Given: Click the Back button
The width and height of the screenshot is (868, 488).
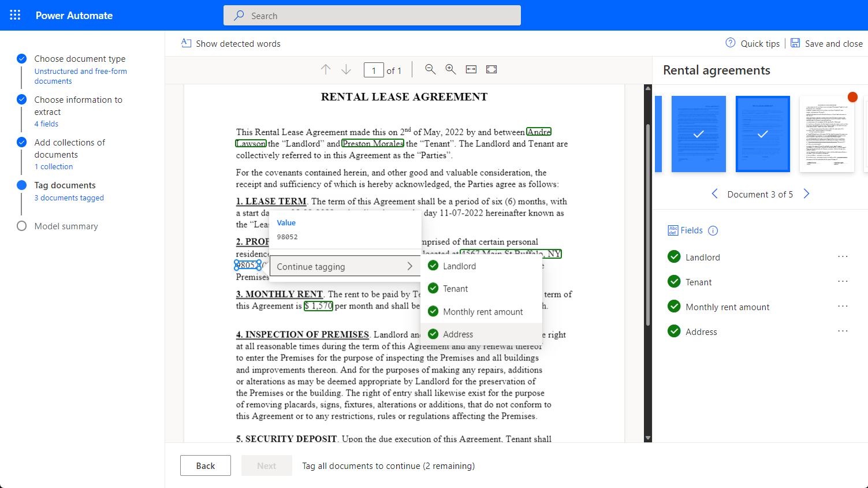Looking at the screenshot, I should coord(205,465).
